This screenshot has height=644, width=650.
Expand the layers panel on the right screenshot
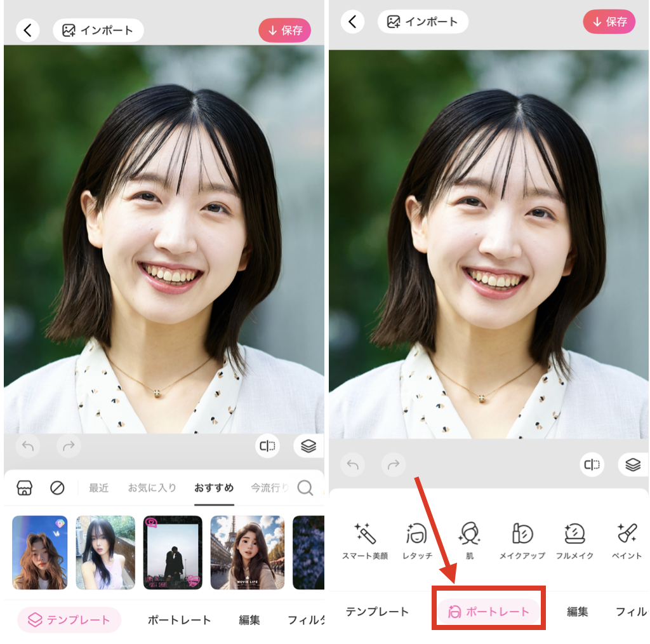(633, 464)
